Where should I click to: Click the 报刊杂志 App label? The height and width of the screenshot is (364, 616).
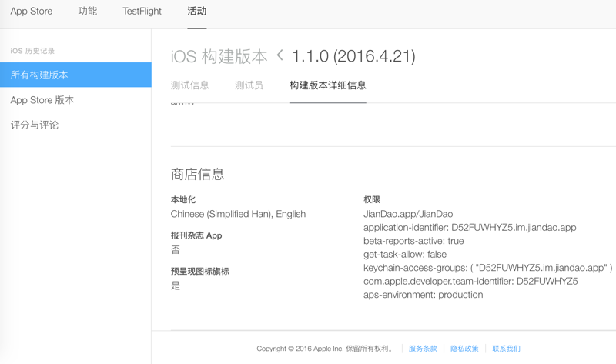pyautogui.click(x=196, y=235)
